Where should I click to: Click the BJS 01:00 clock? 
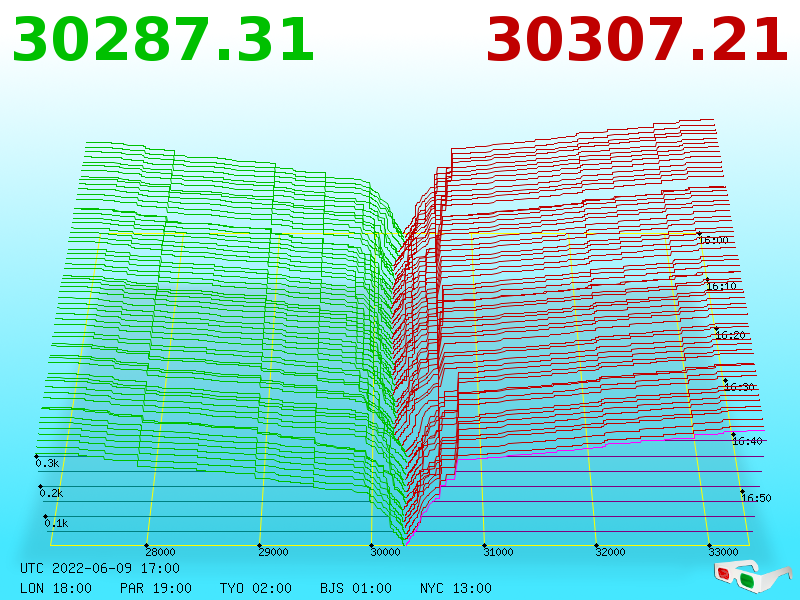click(x=356, y=588)
